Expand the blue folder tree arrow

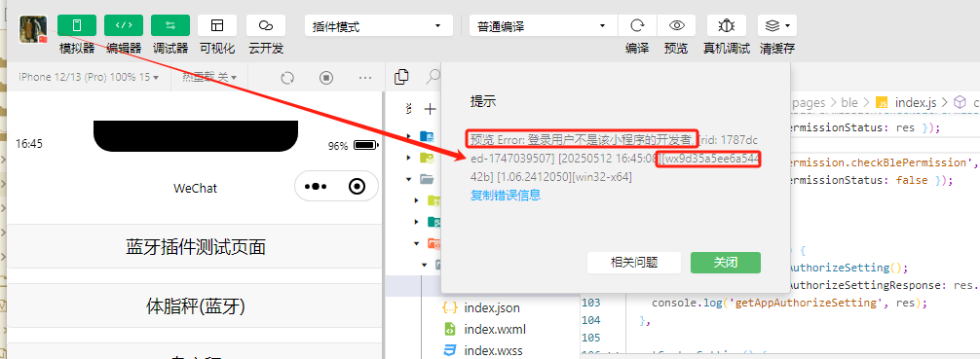tap(409, 136)
